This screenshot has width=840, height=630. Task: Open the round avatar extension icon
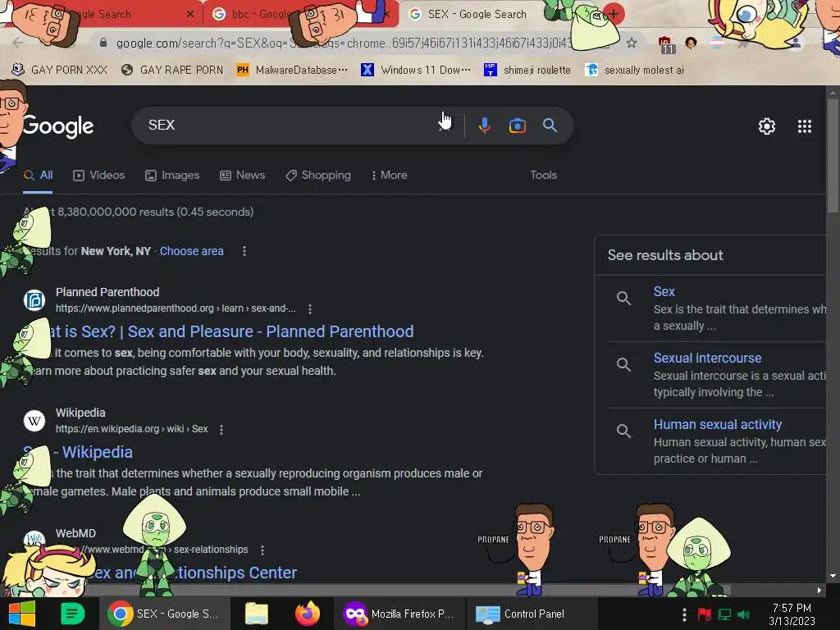(x=691, y=43)
